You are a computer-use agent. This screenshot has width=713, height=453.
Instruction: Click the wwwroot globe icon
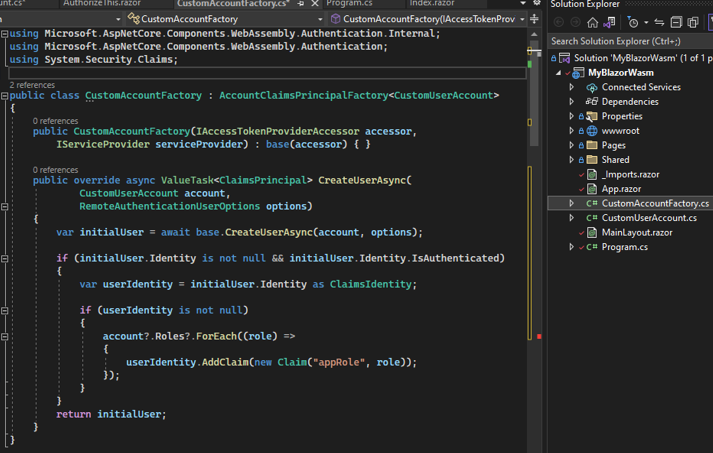tap(592, 131)
